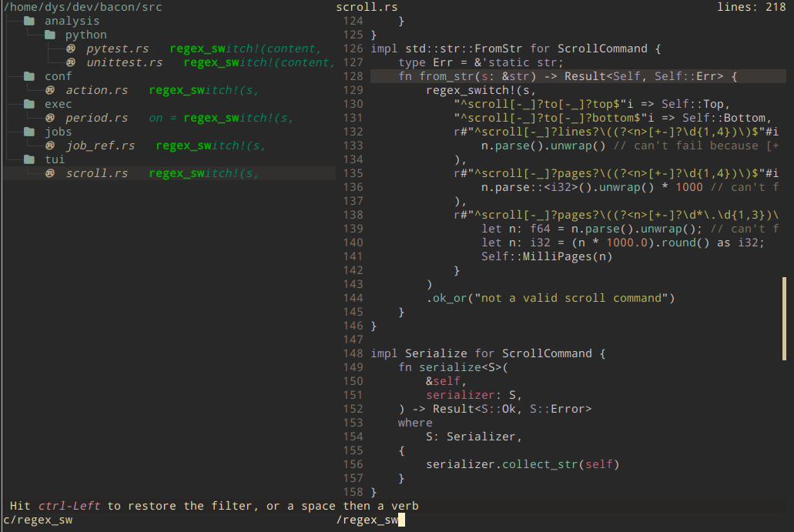Screen dimensions: 794x532
Task: Click the Rust file icon beside pytest.rs
Action: [71, 49]
